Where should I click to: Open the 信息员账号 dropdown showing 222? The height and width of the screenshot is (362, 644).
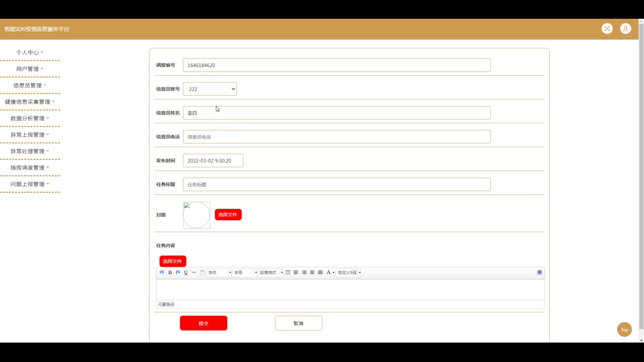point(210,89)
